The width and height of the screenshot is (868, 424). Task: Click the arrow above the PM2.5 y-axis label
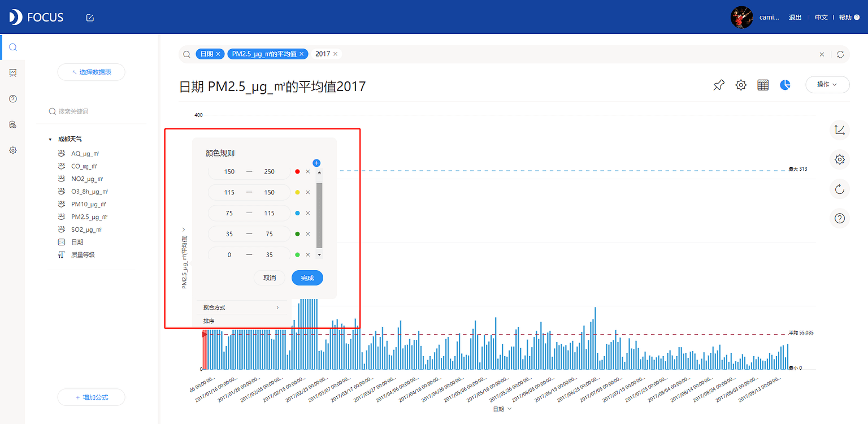[x=184, y=230]
